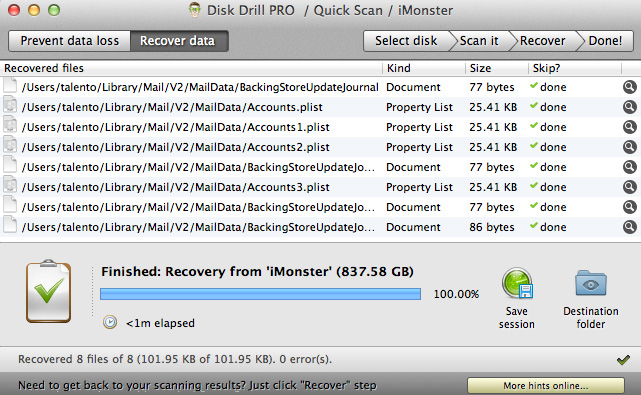This screenshot has height=395, width=641.
Task: Open preview magnifier for Accounts1.plist
Action: click(x=630, y=127)
